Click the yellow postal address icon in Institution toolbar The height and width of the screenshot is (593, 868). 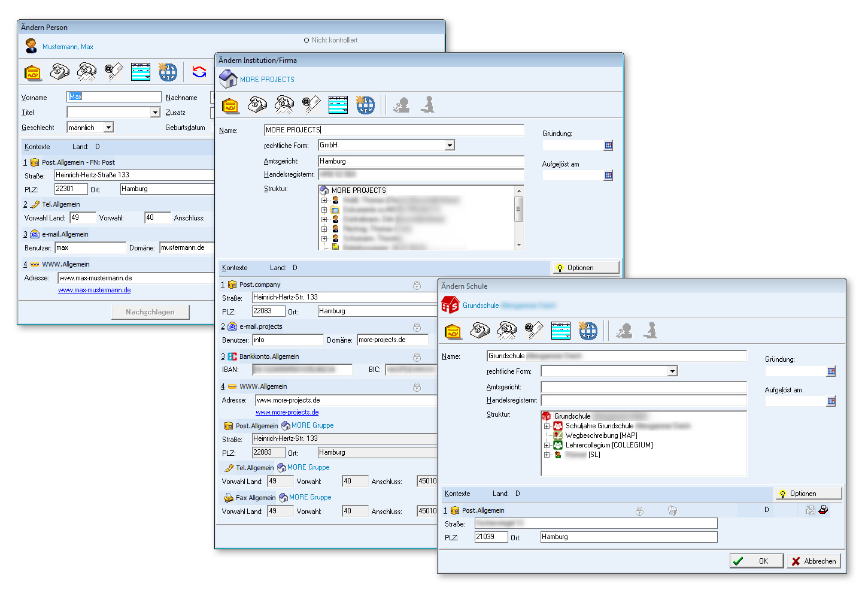click(230, 105)
